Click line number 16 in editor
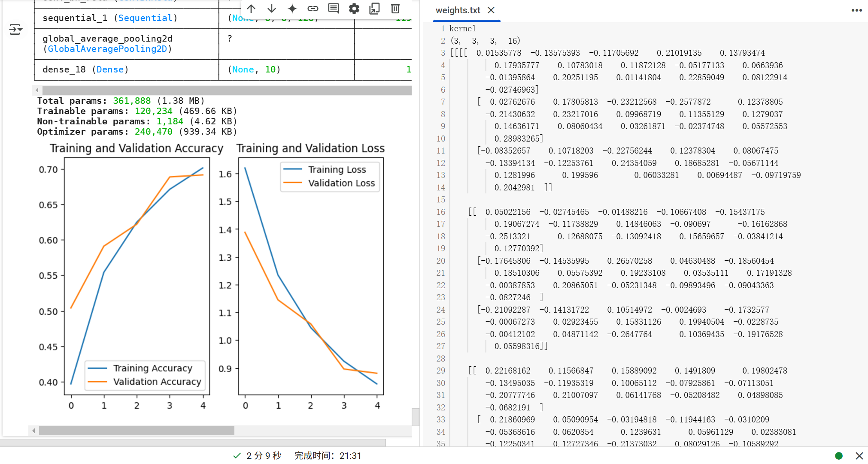 click(441, 212)
